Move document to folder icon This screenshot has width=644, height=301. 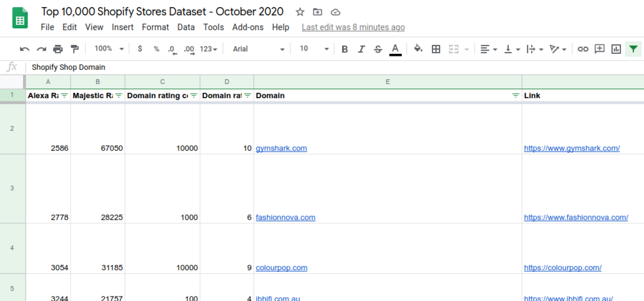[x=317, y=12]
